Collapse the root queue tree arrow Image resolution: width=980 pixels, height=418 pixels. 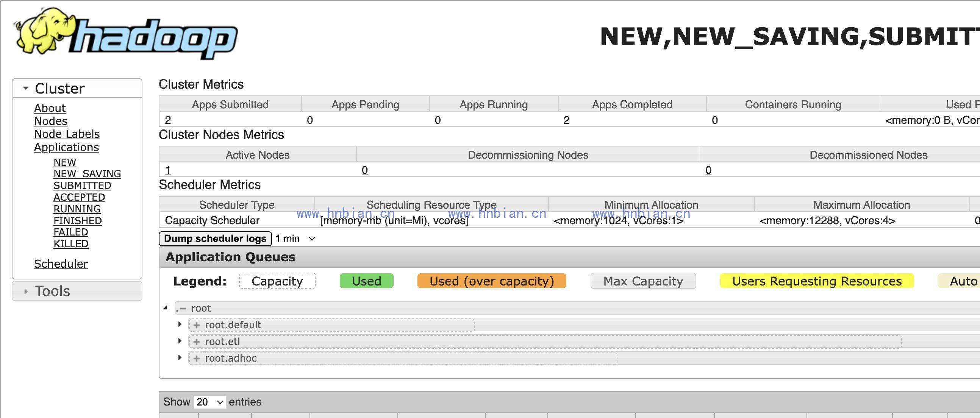click(166, 308)
